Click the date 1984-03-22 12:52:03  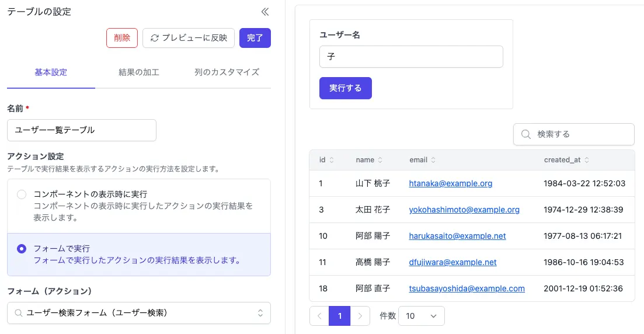(x=584, y=183)
